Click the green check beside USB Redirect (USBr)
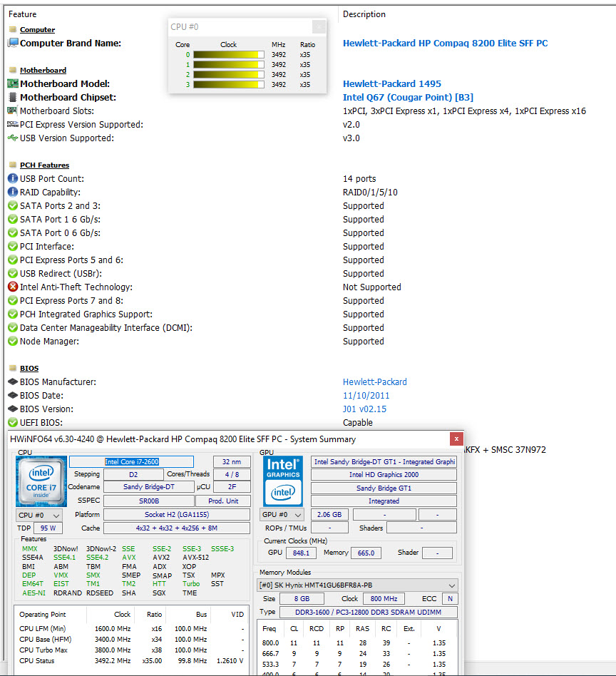Screen dimensions: 616x676 pos(13,273)
